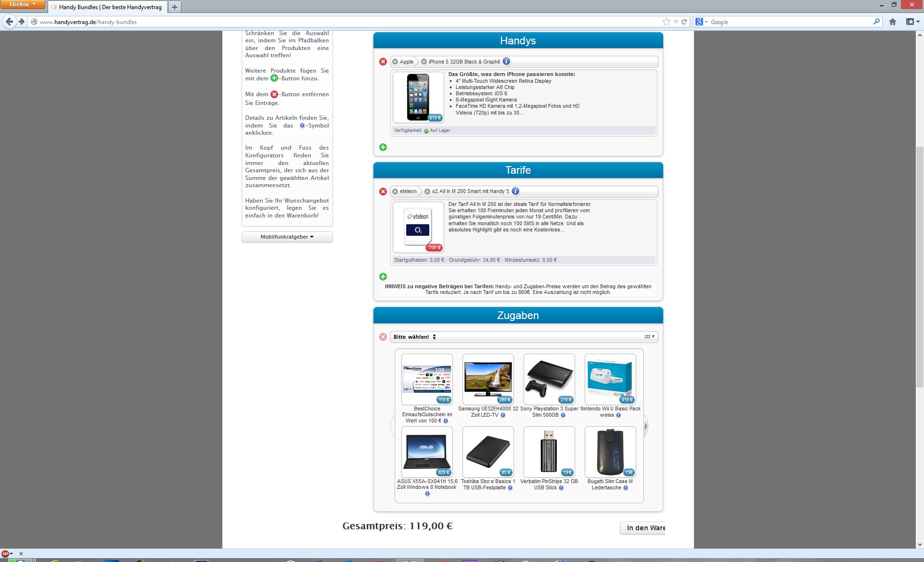The image size is (924, 562).
Task: Show info for o2 All In M tariff
Action: [x=515, y=191]
